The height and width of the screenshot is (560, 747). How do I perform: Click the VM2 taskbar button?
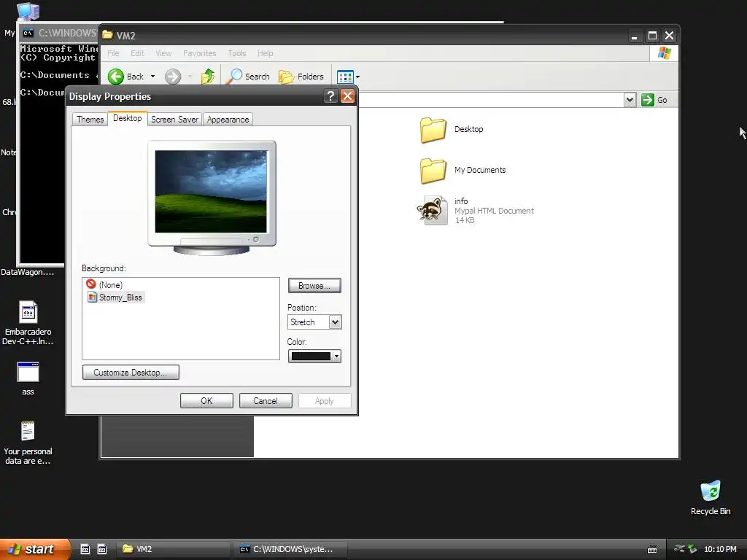(x=174, y=549)
